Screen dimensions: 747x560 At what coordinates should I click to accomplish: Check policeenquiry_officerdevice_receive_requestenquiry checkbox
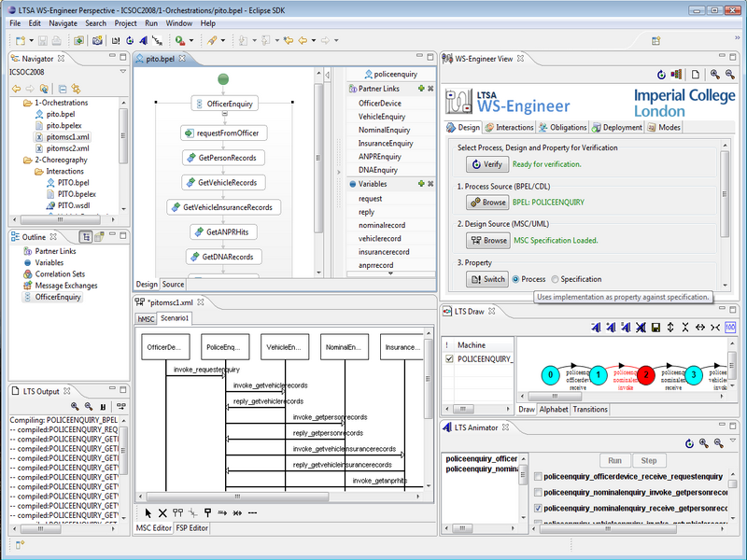point(539,477)
